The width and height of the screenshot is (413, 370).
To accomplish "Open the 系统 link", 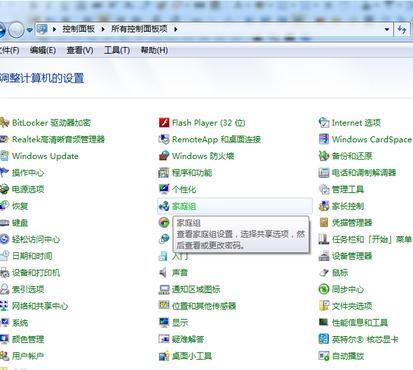I will 20,323.
